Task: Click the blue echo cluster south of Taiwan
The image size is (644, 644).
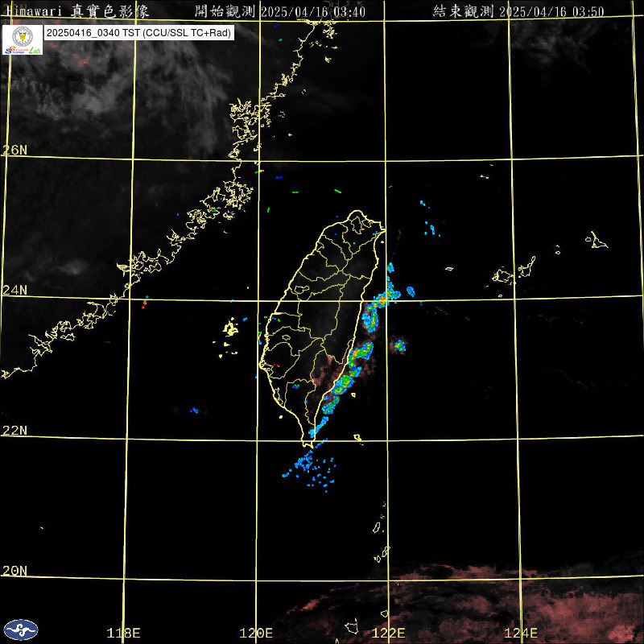Action: pos(310,469)
